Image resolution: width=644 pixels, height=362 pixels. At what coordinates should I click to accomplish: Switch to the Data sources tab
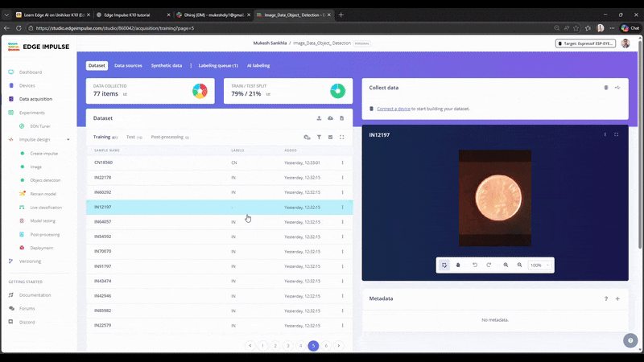coord(128,66)
